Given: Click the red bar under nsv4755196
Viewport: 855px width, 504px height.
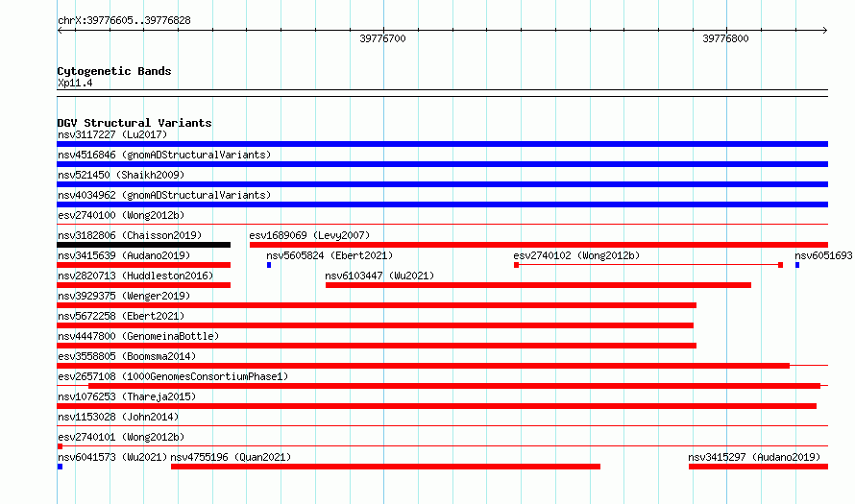Looking at the screenshot, I should (x=385, y=467).
